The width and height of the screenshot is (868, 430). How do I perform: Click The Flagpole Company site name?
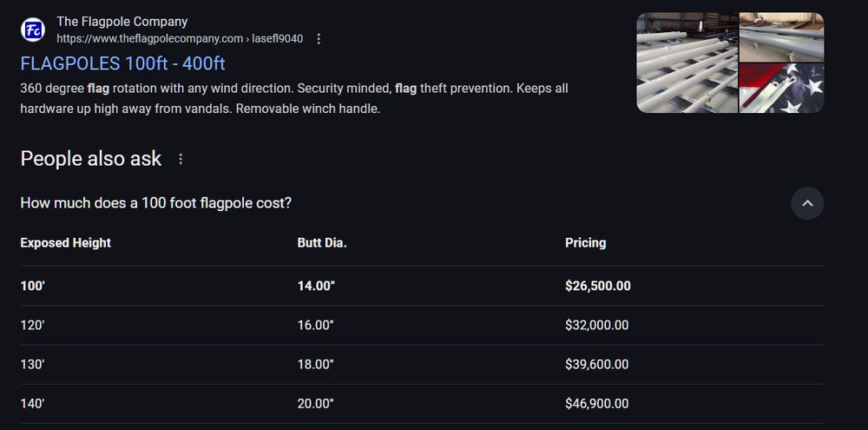point(122,22)
